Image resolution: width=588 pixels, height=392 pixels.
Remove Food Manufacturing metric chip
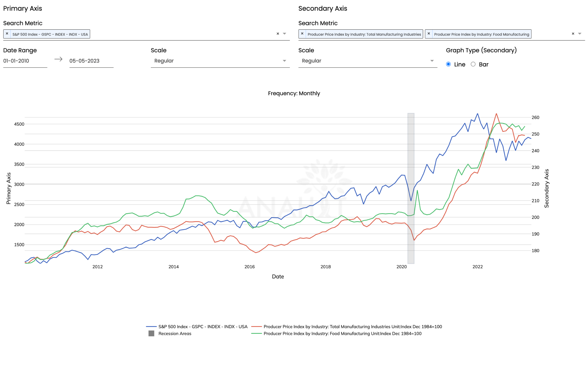pyautogui.click(x=429, y=34)
